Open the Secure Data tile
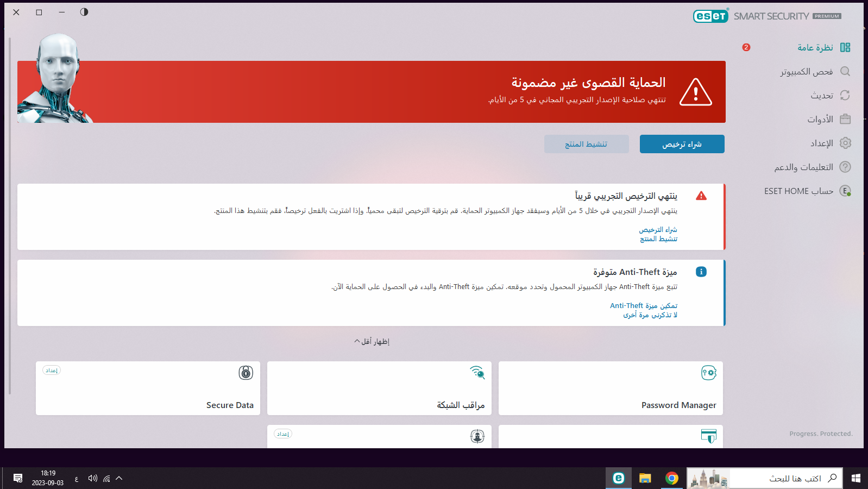 148,388
